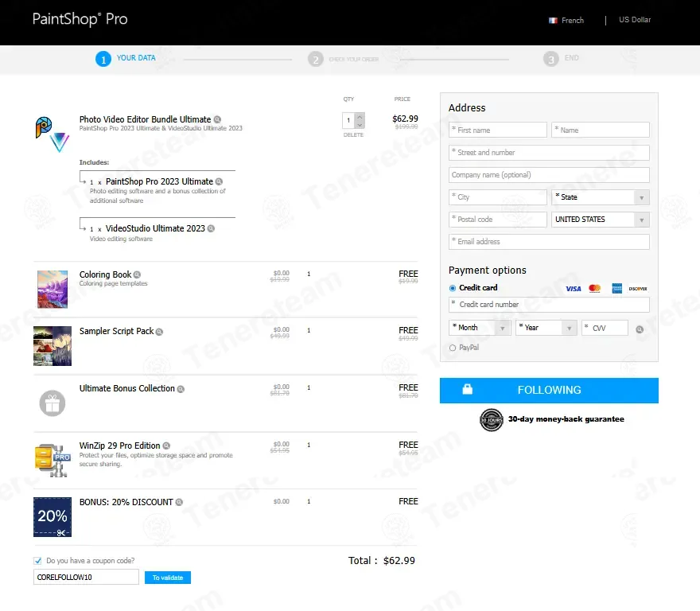This screenshot has width=700, height=611.
Task: Click the CVV help icon
Action: tap(640, 329)
